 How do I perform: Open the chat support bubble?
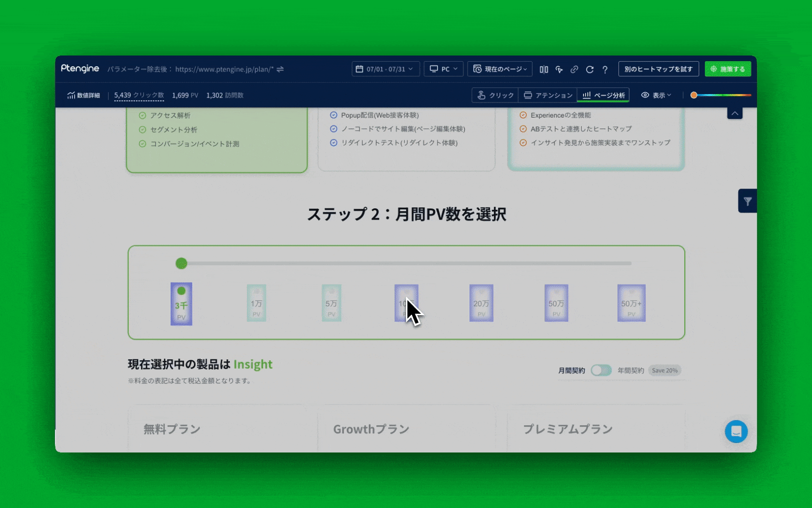point(736,431)
